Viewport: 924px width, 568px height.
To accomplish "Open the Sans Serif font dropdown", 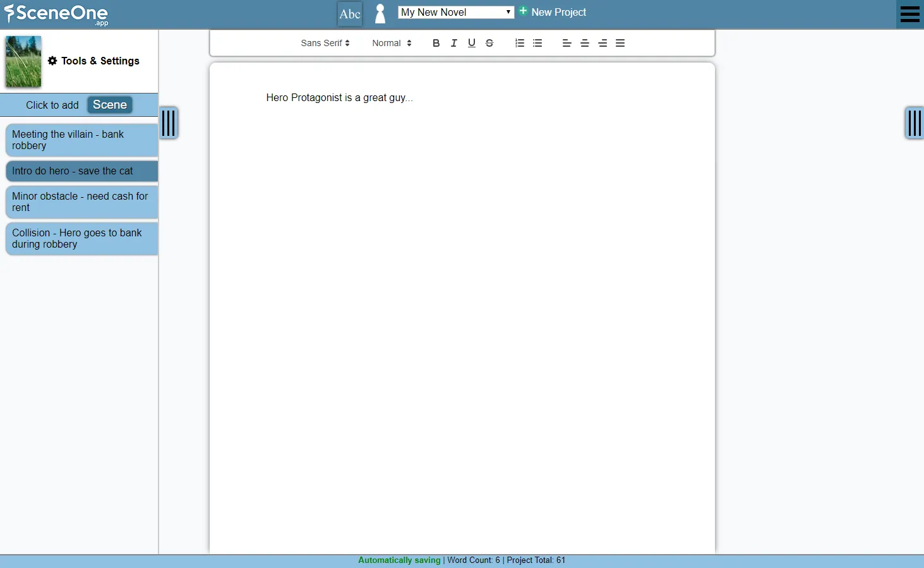I will point(325,43).
